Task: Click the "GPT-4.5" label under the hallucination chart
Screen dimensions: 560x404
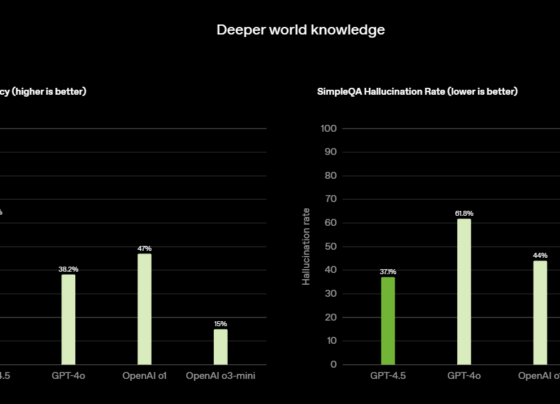Action: click(x=388, y=376)
